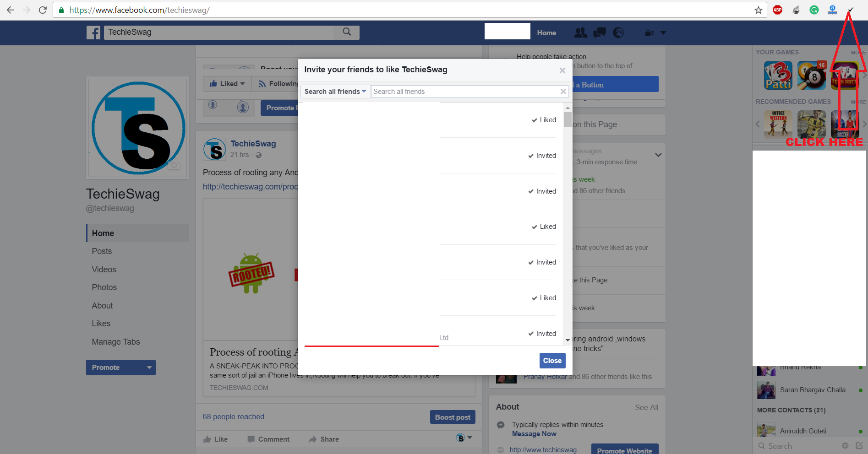Select About in the page sidebar

[x=102, y=306]
